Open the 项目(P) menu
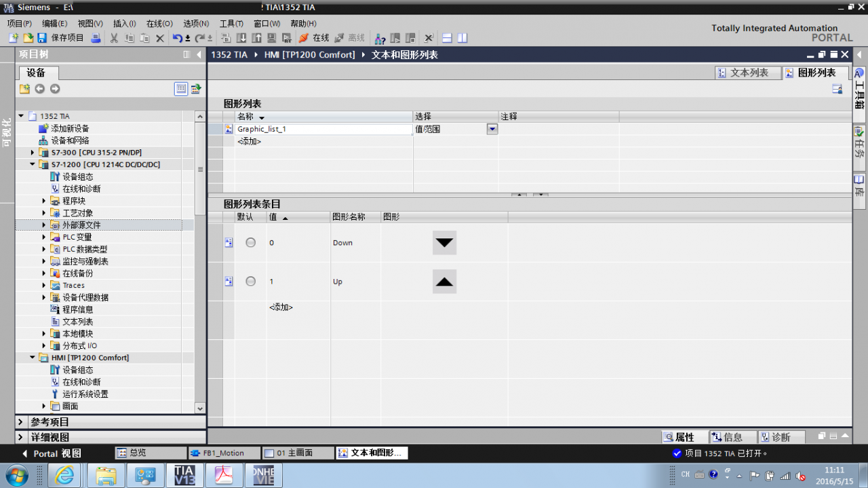 [19, 23]
